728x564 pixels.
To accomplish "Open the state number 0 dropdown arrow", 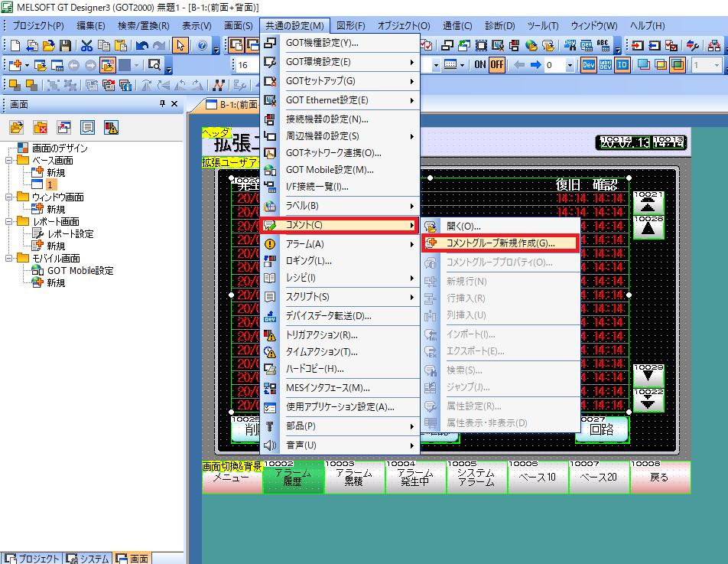I will 570,66.
